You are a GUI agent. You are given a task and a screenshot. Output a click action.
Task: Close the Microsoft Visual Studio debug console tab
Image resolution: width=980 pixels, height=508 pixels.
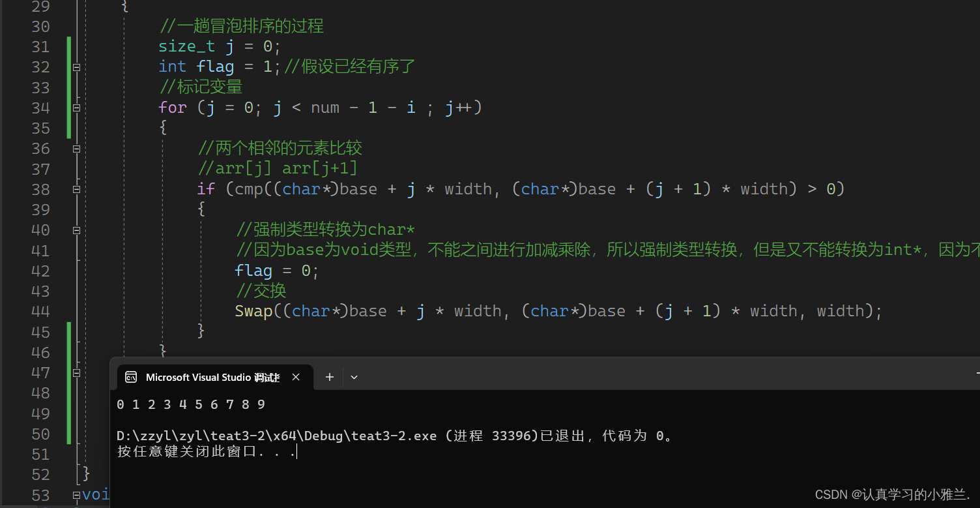(x=296, y=377)
